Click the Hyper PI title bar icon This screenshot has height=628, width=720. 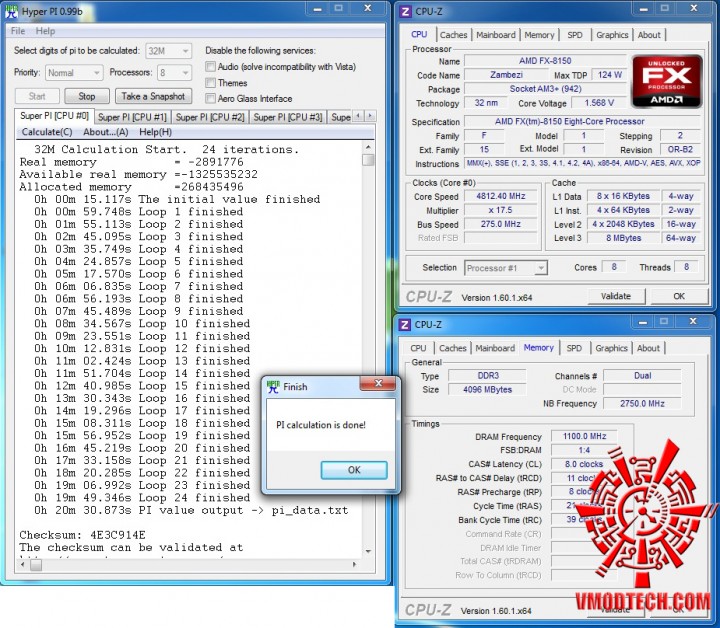(x=12, y=11)
